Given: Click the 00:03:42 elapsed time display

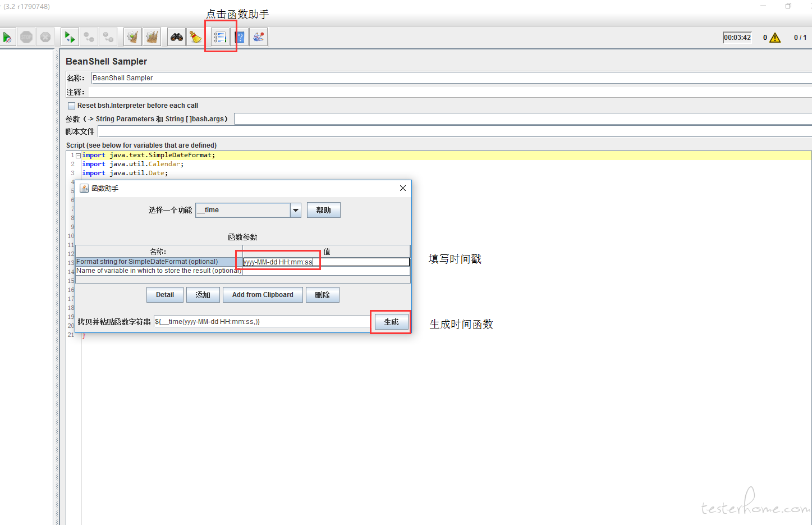Looking at the screenshot, I should 737,38.
